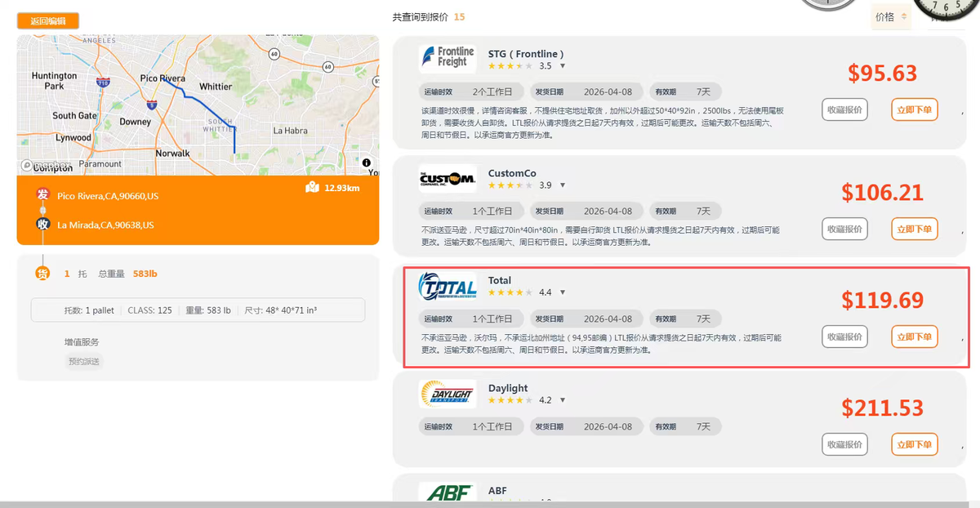
Task: Click the 增值服务 label
Action: [x=82, y=342]
